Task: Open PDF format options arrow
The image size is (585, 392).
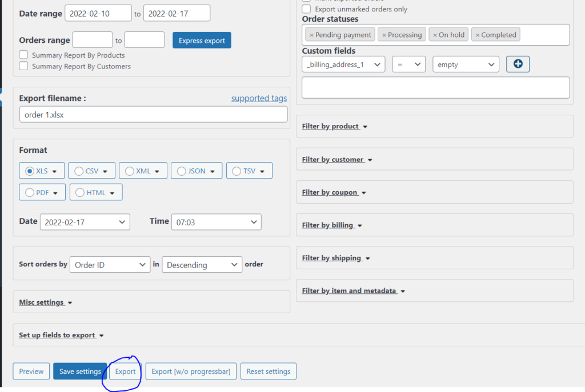Action: click(x=55, y=193)
